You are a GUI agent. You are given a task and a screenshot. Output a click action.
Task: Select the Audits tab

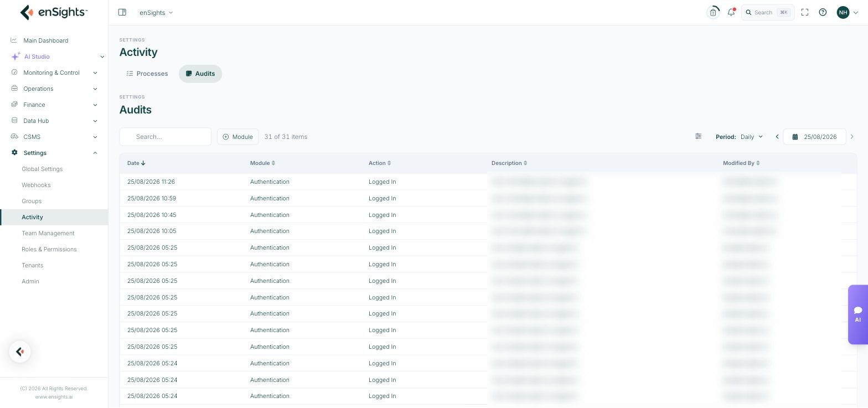tap(200, 74)
